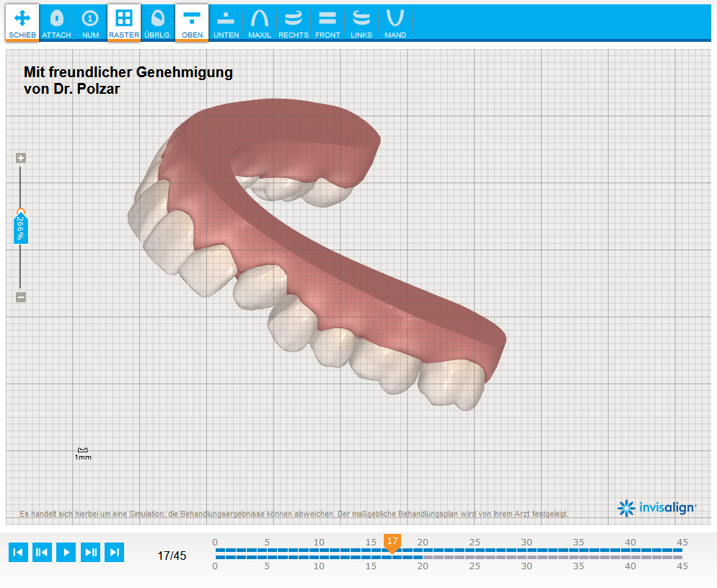This screenshot has height=588, width=717.
Task: Toggle ATTACH attachments display
Action: click(56, 22)
